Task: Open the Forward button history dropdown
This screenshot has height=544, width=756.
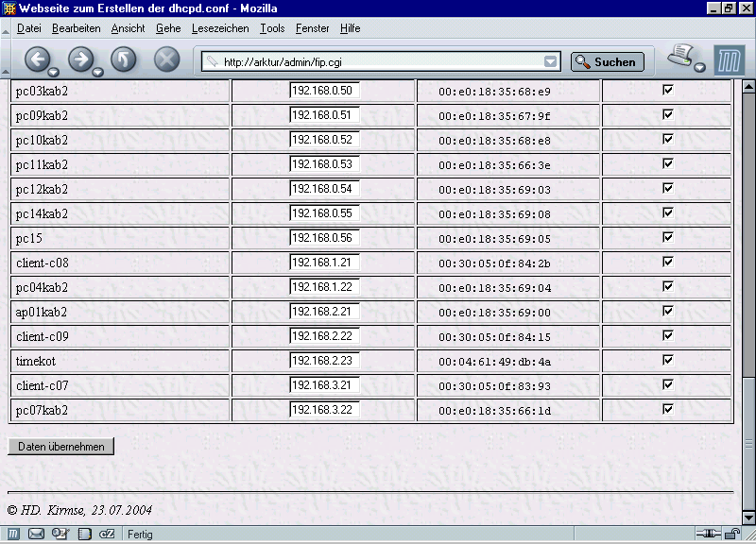Action: coord(97,73)
